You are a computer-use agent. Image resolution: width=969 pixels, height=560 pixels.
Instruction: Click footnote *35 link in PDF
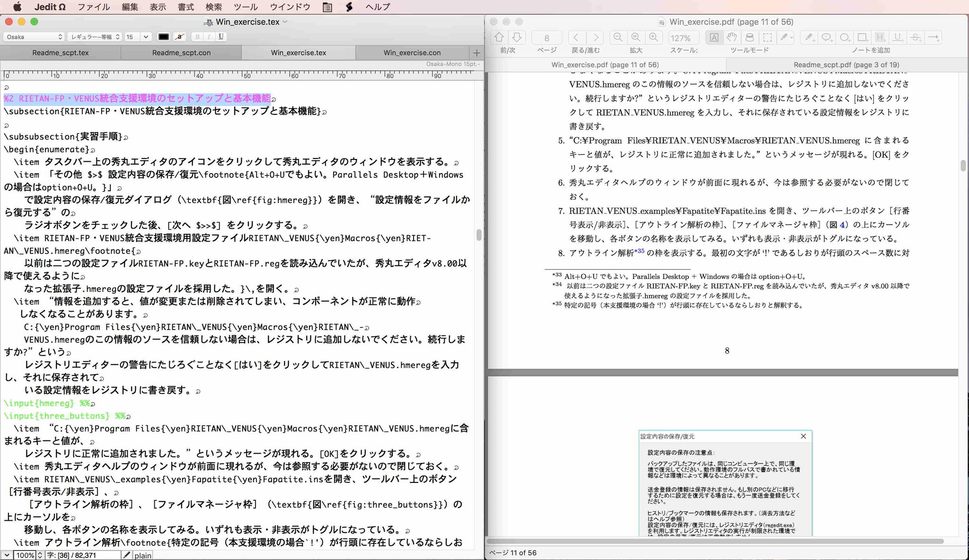click(x=639, y=251)
